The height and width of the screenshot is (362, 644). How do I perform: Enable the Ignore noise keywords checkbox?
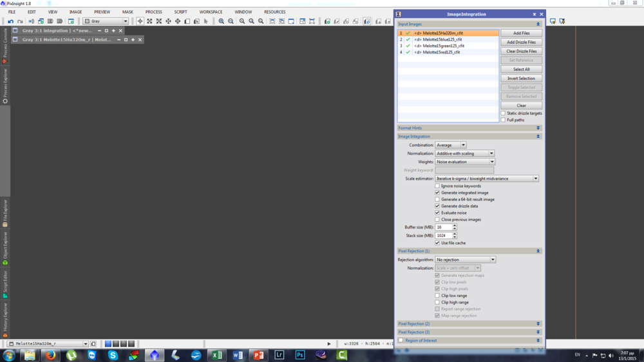coord(437,186)
